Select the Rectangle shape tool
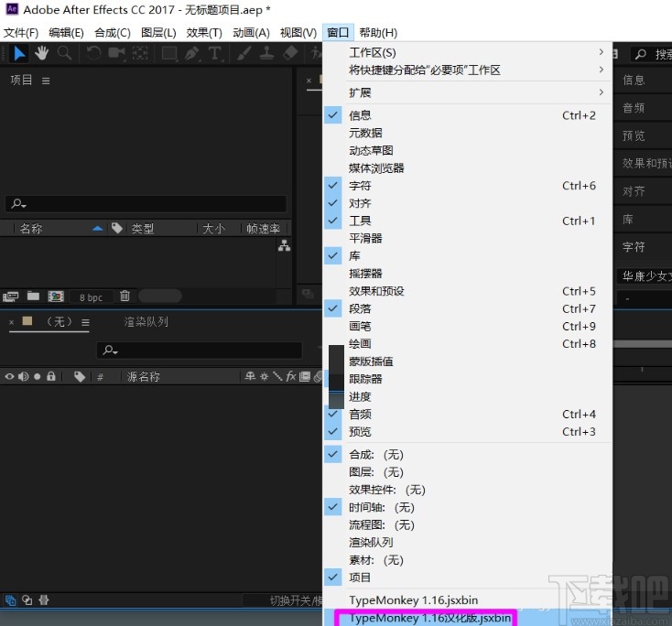Image resolution: width=672 pixels, height=626 pixels. point(168,54)
